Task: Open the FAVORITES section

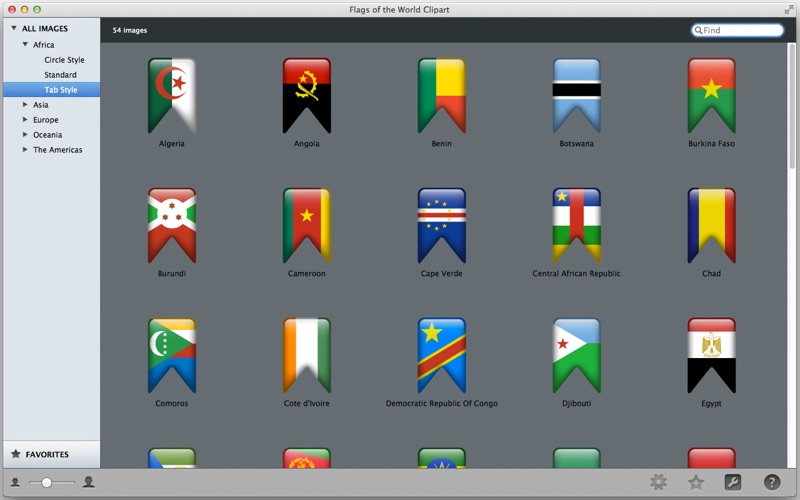Action: coord(47,454)
